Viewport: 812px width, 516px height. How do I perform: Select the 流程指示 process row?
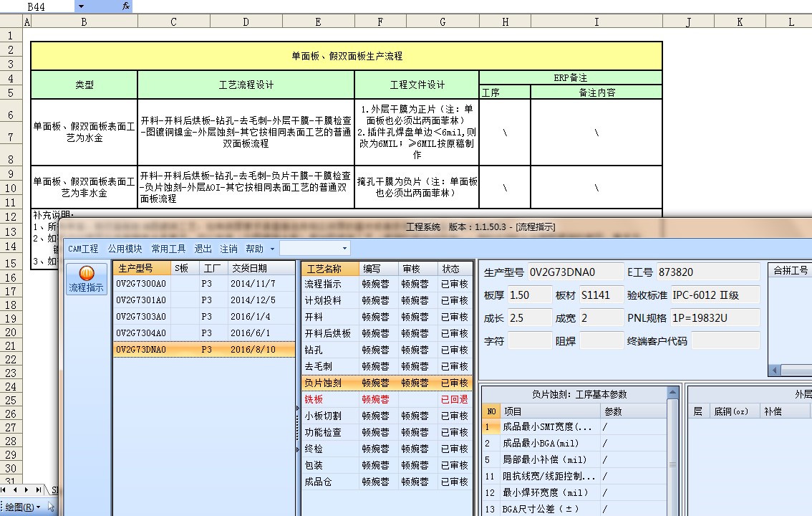point(387,284)
